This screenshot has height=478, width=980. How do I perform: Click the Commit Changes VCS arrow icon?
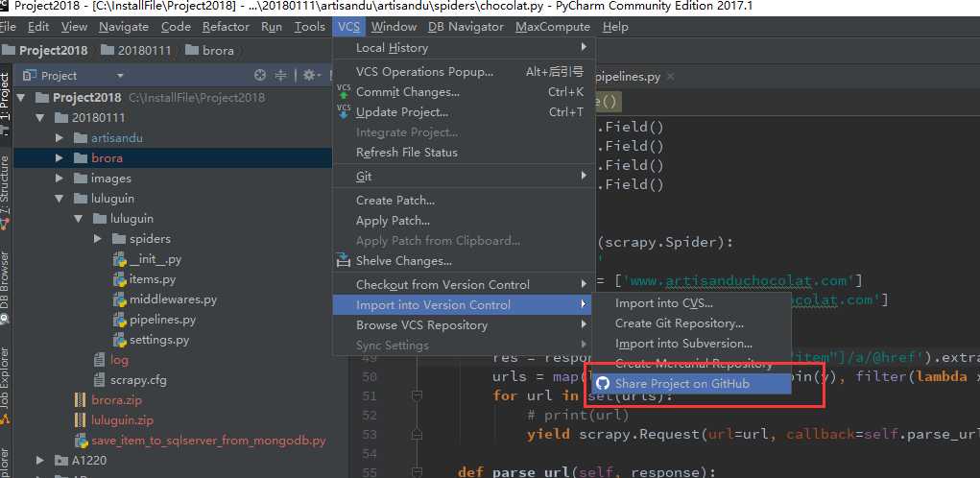pyautogui.click(x=344, y=92)
